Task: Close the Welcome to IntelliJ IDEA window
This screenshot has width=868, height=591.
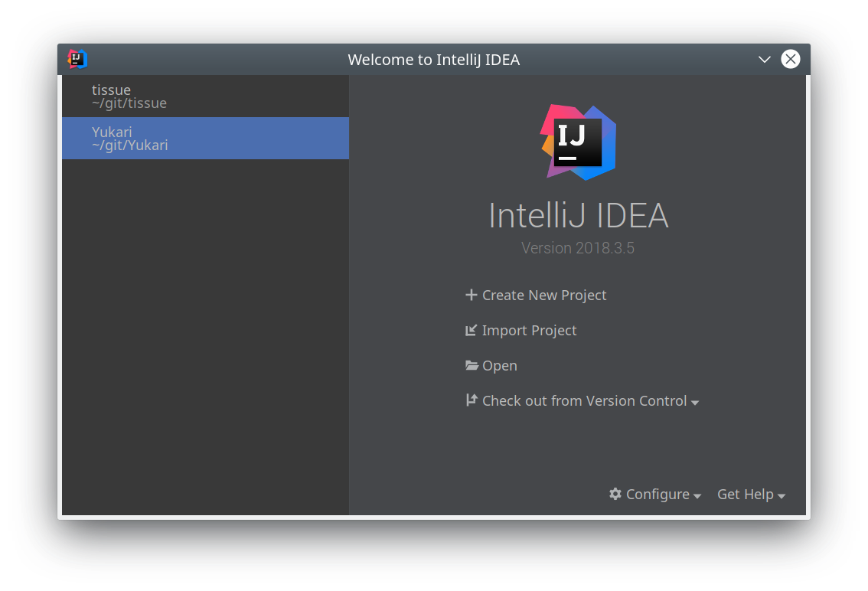Action: pos(791,59)
